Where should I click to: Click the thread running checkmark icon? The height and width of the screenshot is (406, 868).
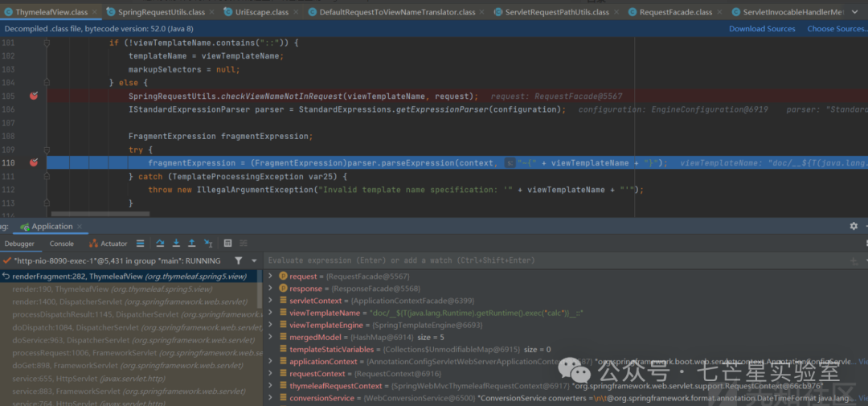pyautogui.click(x=6, y=260)
